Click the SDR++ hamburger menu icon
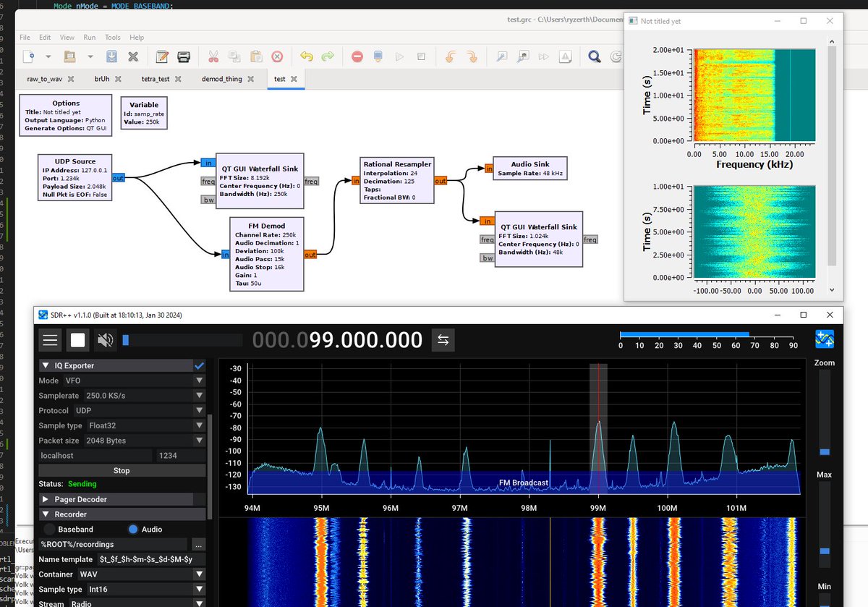This screenshot has height=607, width=868. 50,340
